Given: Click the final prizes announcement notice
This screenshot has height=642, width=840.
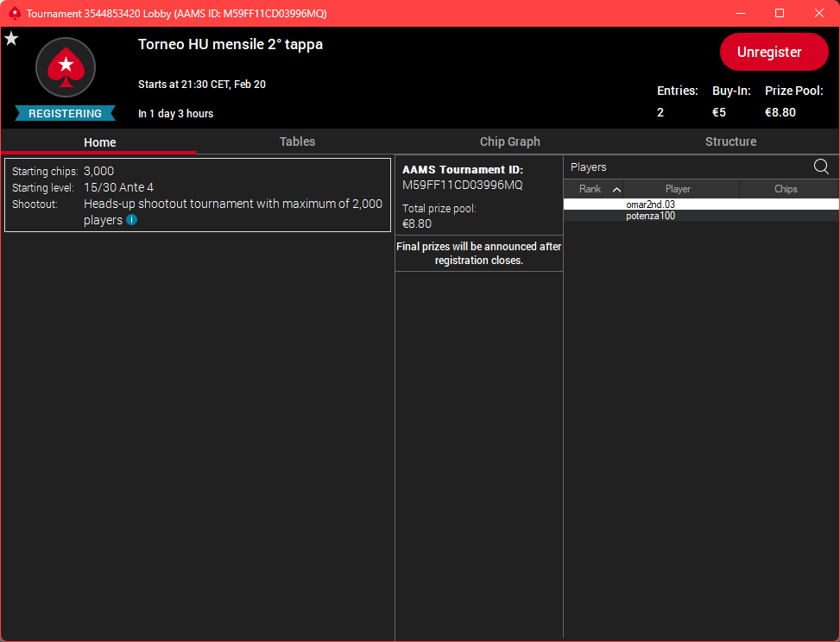Looking at the screenshot, I should pyautogui.click(x=479, y=254).
